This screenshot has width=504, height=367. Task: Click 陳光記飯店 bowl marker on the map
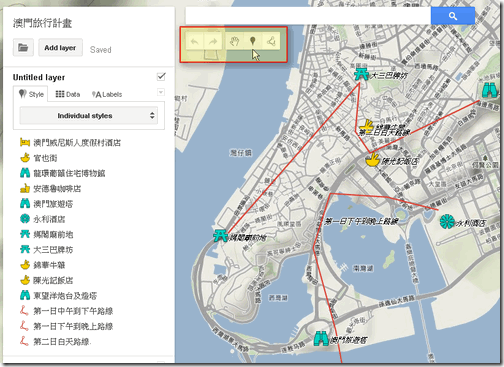click(x=373, y=160)
